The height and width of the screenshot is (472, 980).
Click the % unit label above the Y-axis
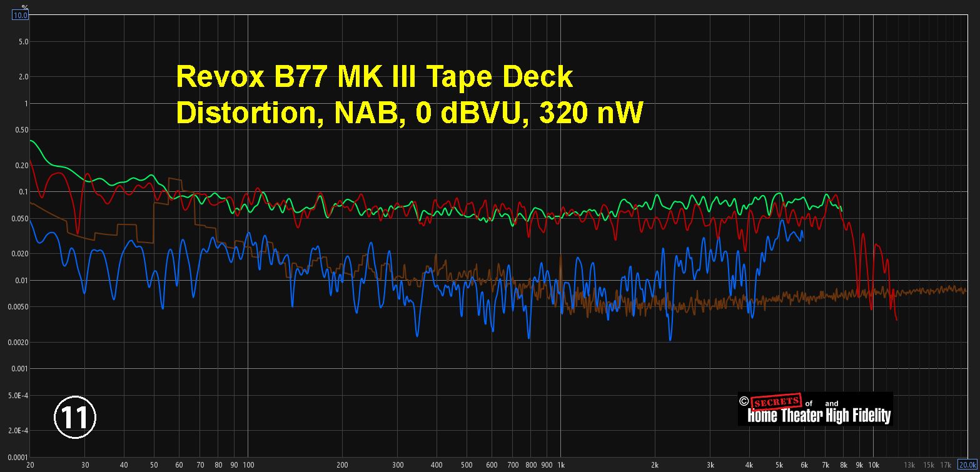point(25,6)
